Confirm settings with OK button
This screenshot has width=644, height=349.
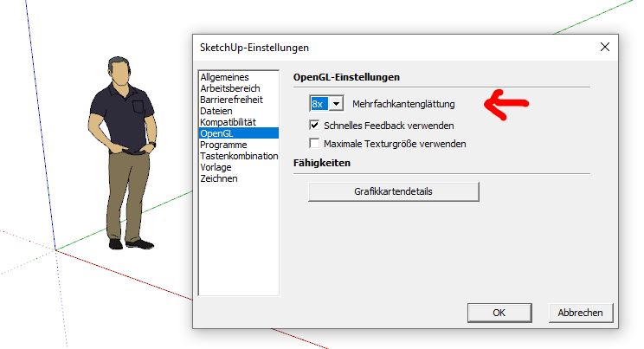[499, 313]
